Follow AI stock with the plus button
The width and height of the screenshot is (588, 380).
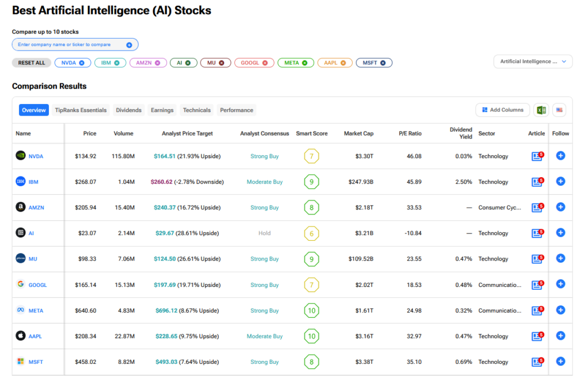(560, 232)
